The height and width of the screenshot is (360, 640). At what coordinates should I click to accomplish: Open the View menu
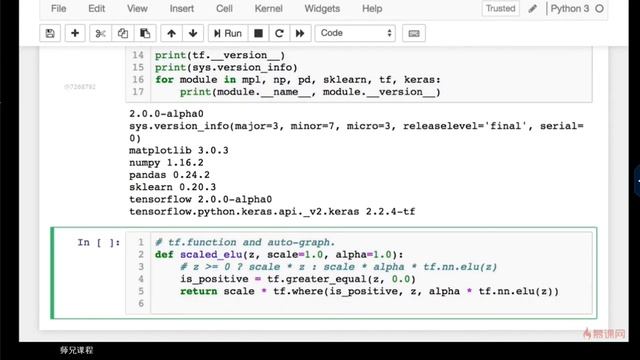pyautogui.click(x=137, y=9)
